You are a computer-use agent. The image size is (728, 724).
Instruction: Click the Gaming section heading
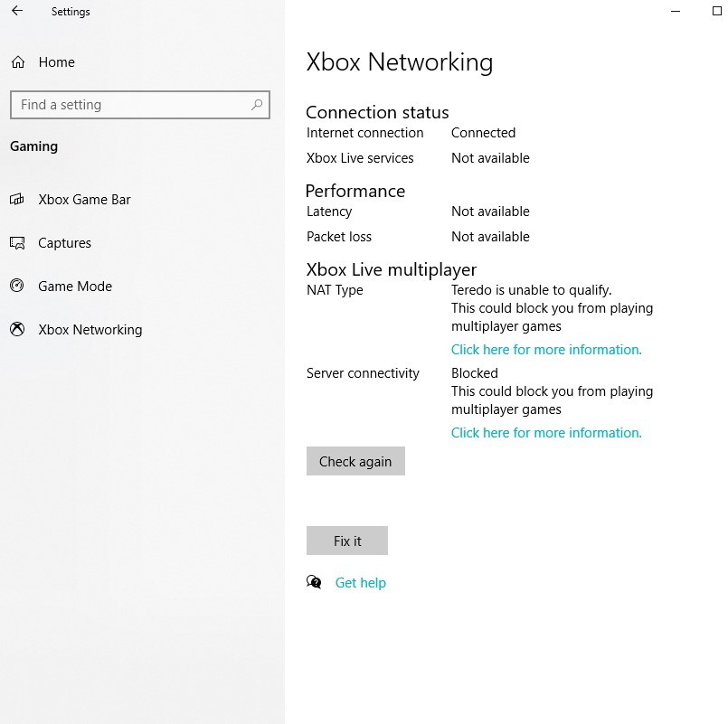coord(33,146)
